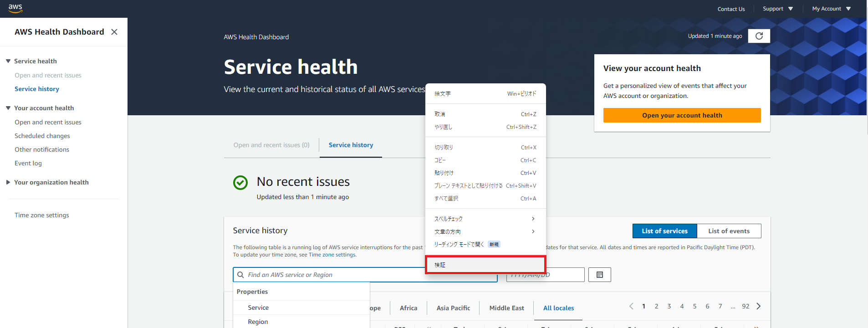868x328 pixels.
Task: Expand Your organization health section
Action: (8, 182)
